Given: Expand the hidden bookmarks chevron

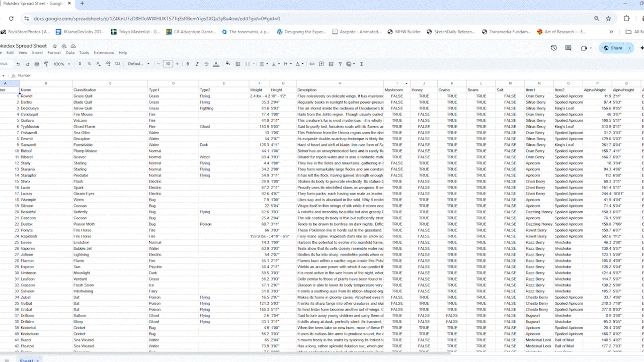Looking at the screenshot, I should 611,32.
